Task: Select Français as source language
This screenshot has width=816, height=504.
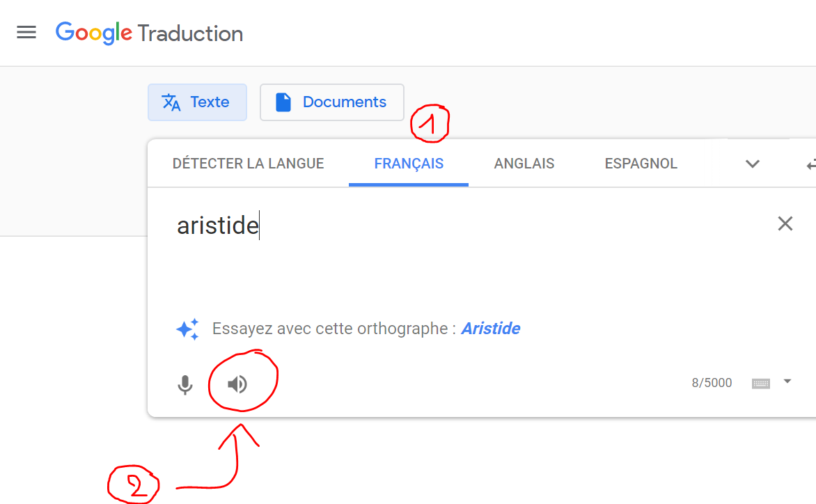Action: [x=409, y=164]
